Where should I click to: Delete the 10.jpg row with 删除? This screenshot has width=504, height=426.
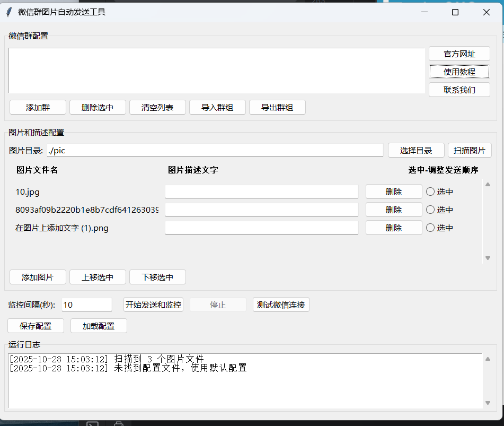pyautogui.click(x=393, y=192)
